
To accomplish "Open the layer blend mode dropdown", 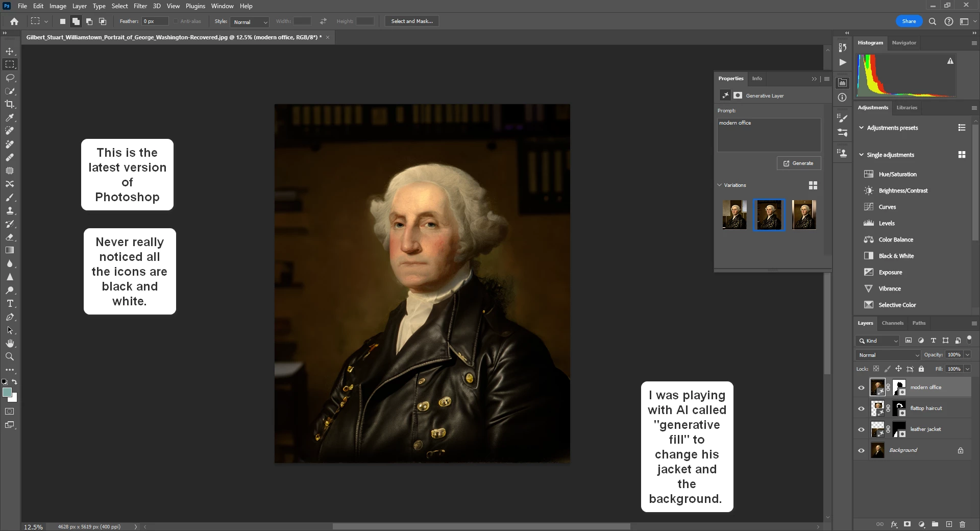I will [888, 355].
